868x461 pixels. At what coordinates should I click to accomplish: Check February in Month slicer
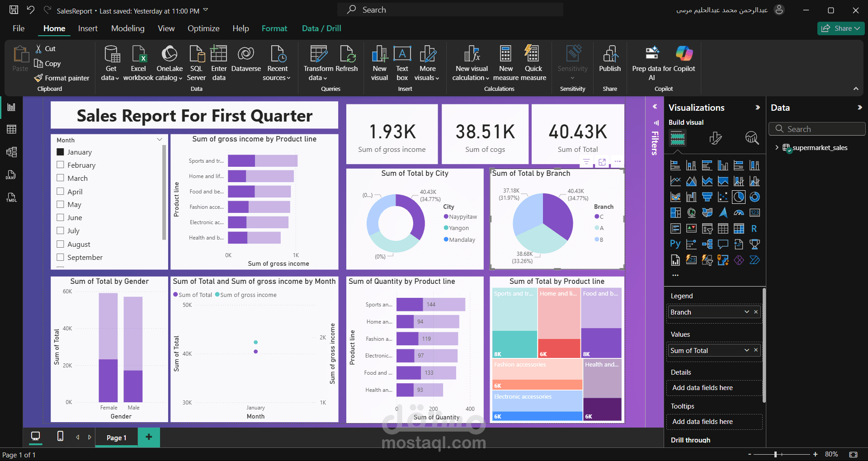pyautogui.click(x=60, y=165)
